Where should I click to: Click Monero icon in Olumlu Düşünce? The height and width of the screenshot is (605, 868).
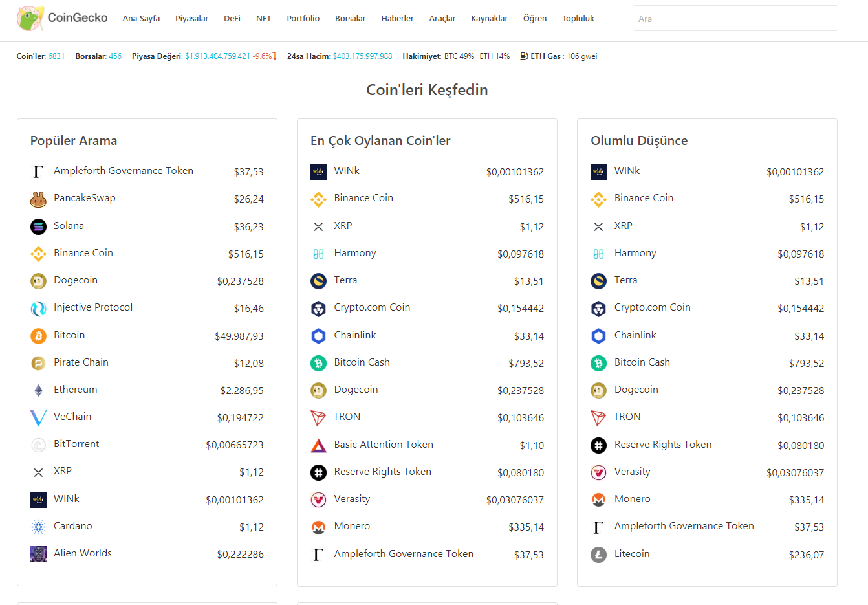[x=598, y=500]
